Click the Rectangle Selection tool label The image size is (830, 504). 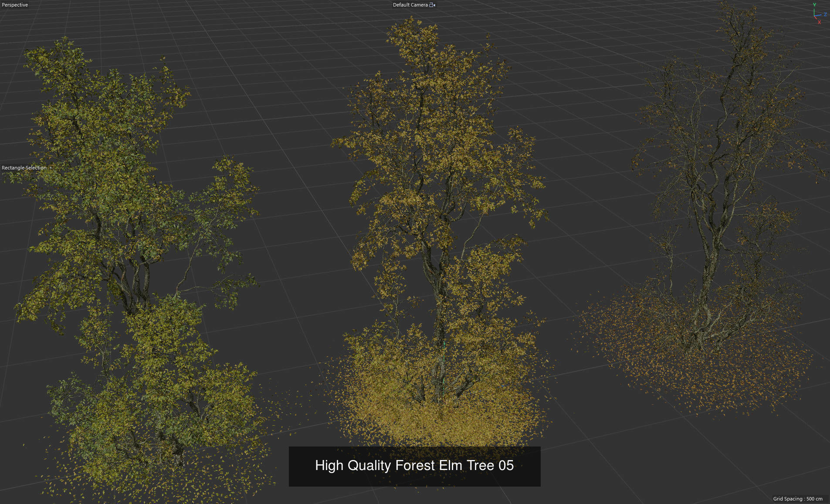pos(24,168)
